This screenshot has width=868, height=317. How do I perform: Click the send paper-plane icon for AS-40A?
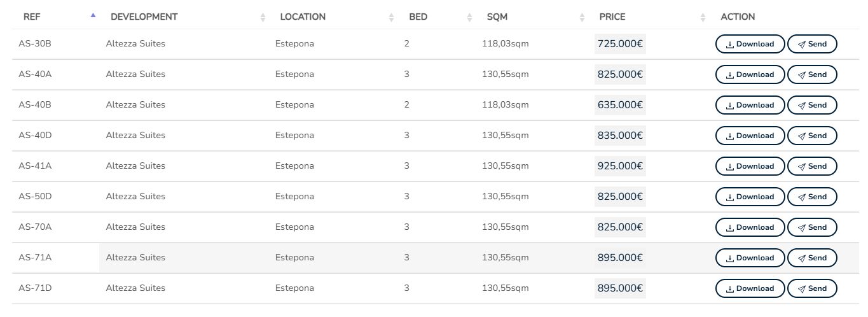pos(802,75)
